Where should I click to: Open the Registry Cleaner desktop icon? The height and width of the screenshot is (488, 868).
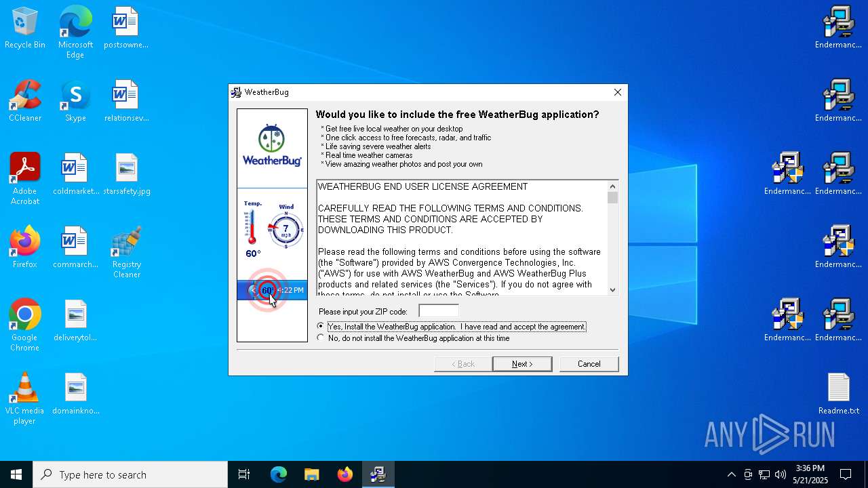[x=126, y=253]
